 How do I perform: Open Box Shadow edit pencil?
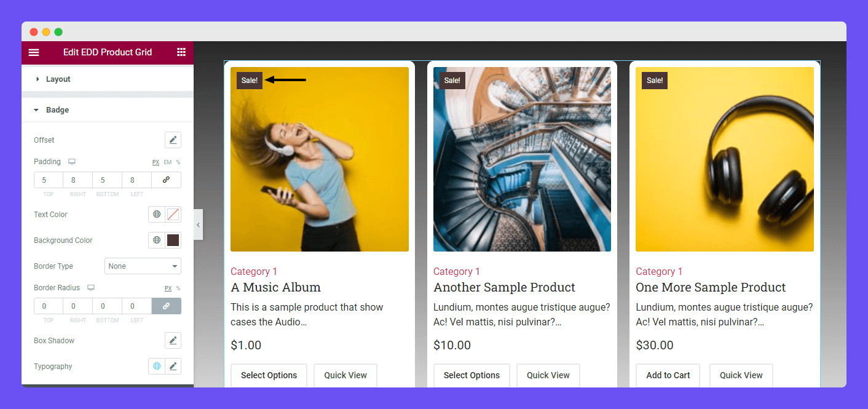[173, 341]
